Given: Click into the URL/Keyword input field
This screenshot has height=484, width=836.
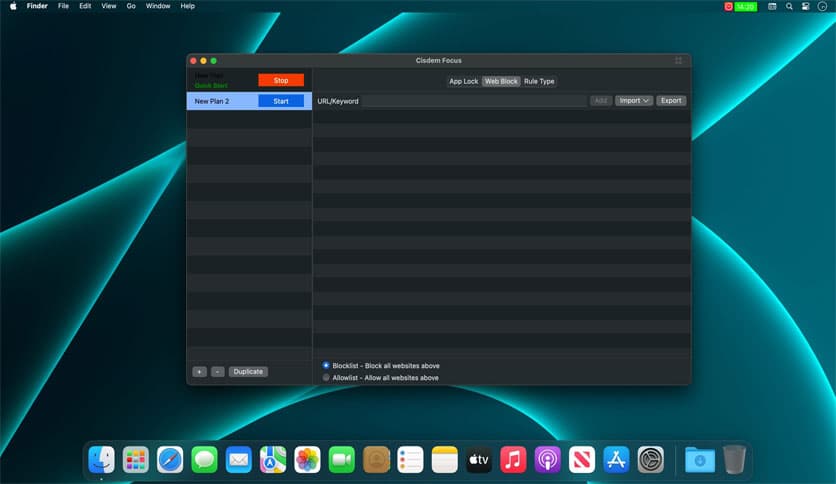Looking at the screenshot, I should pos(474,101).
